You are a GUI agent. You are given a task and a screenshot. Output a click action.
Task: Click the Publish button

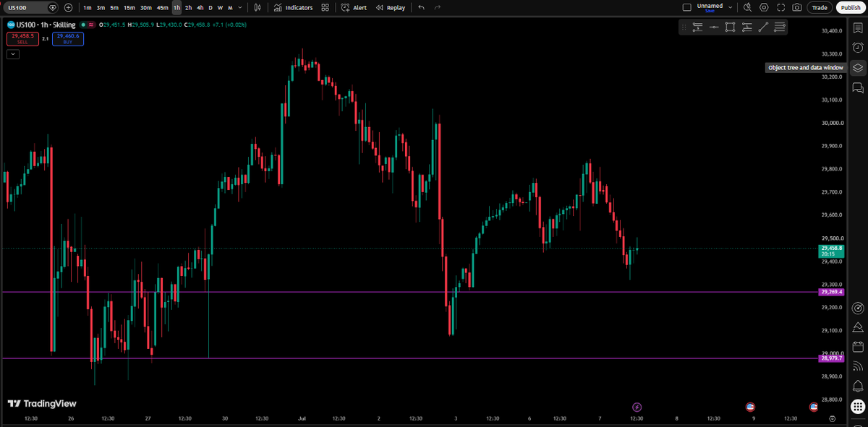(x=850, y=7)
